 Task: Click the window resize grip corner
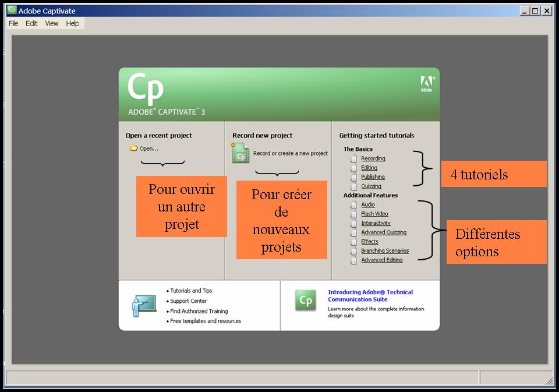tap(549, 381)
